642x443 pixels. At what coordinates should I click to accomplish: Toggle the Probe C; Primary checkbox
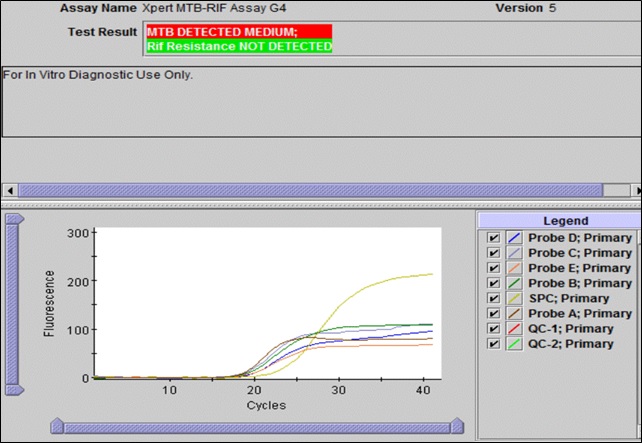(493, 253)
